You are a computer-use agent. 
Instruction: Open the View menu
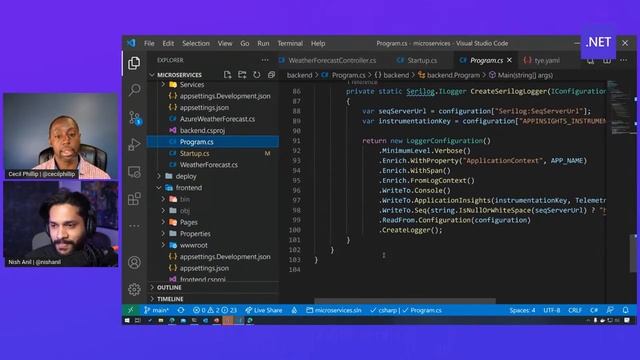coord(225,43)
